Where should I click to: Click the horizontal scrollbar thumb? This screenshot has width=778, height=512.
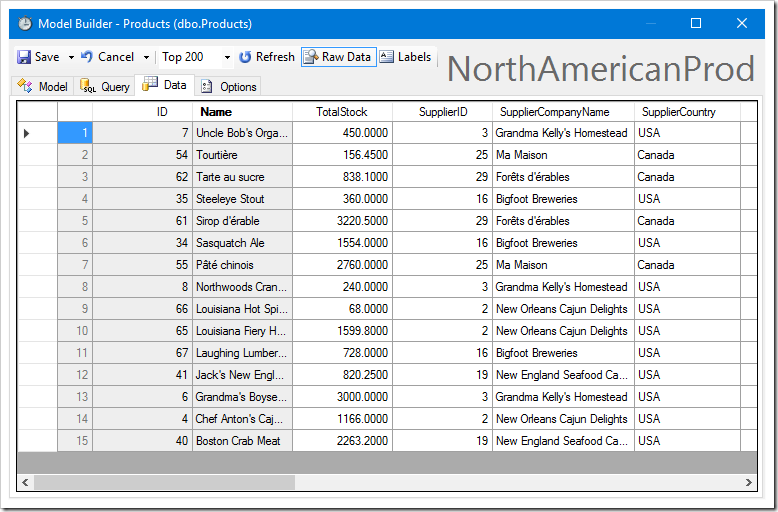164,482
